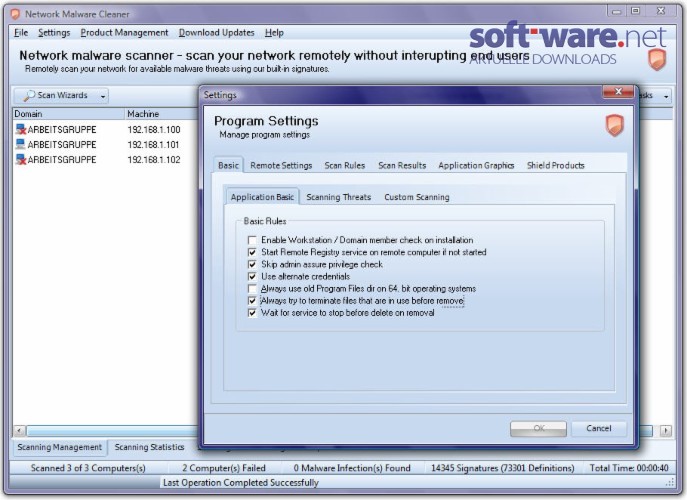Click the 14345 Signatures status entry

[503, 468]
